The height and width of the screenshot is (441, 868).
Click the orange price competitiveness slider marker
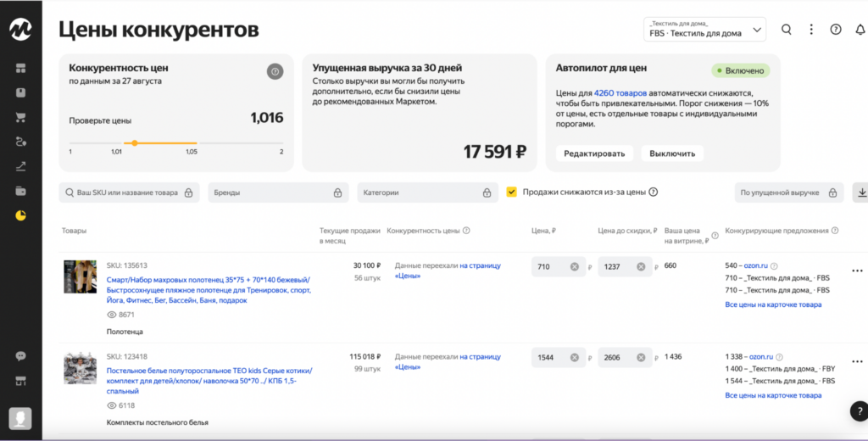[x=135, y=142]
